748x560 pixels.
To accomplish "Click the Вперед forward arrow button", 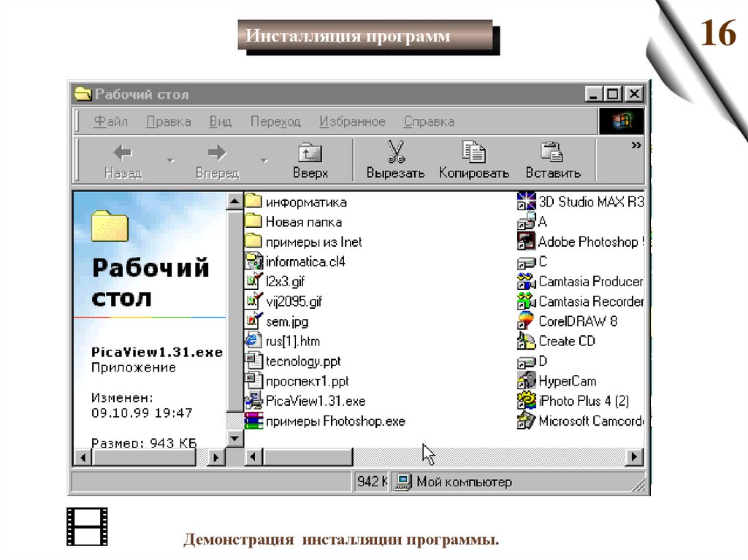I will pos(217,161).
